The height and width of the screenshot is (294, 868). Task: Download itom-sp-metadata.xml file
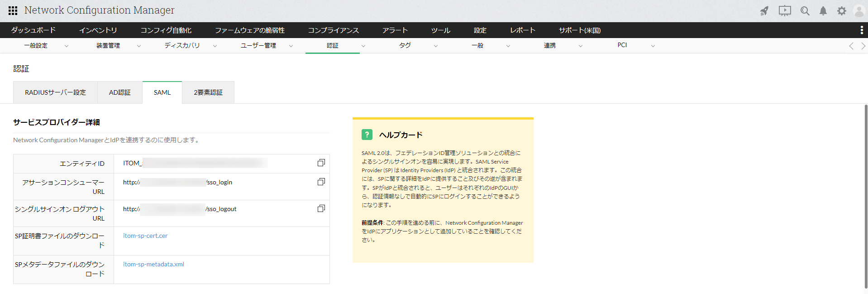[153, 264]
